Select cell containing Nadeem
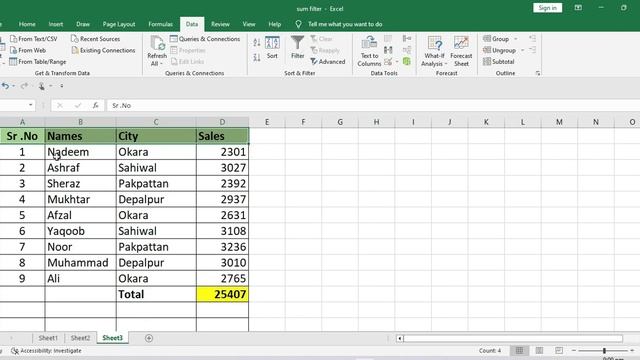Screen dimensions: 640x360 [80, 152]
